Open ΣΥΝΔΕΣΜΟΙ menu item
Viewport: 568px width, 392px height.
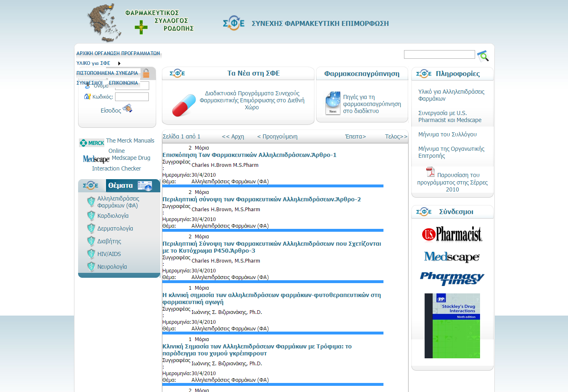point(89,83)
